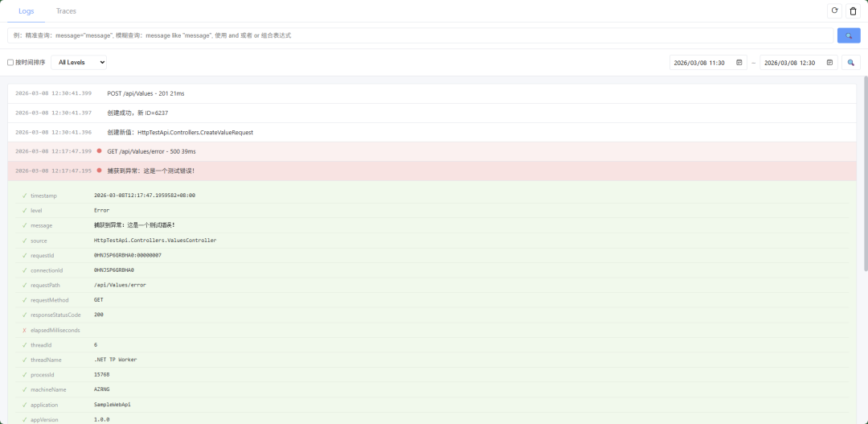The image size is (868, 424).
Task: Toggle the check mark for connectionId
Action: coord(24,270)
